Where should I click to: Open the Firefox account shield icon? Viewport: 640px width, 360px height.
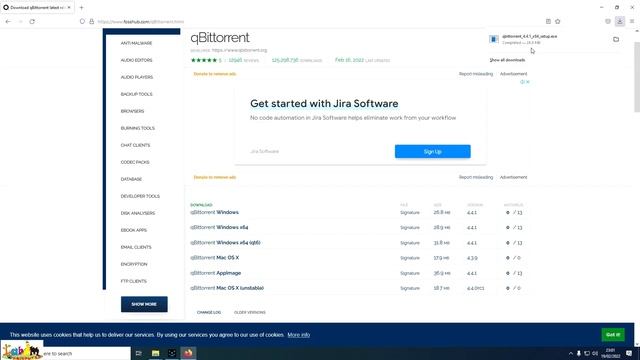[x=608, y=21]
